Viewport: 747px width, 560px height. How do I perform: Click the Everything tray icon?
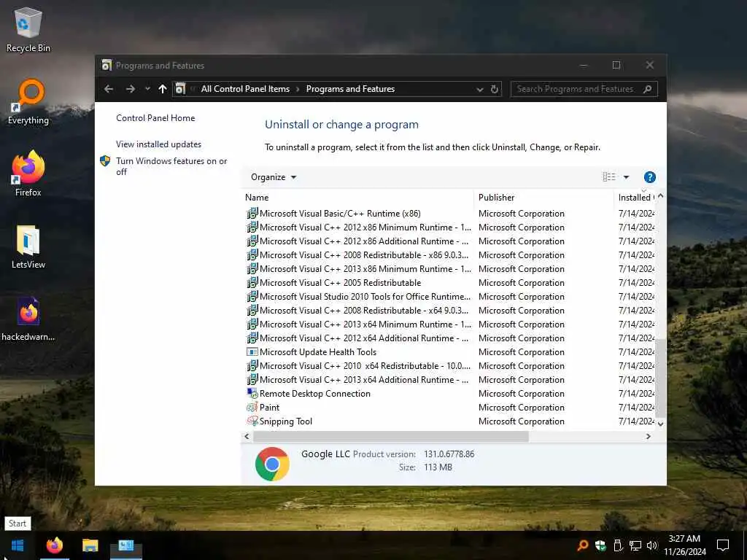[582, 545]
